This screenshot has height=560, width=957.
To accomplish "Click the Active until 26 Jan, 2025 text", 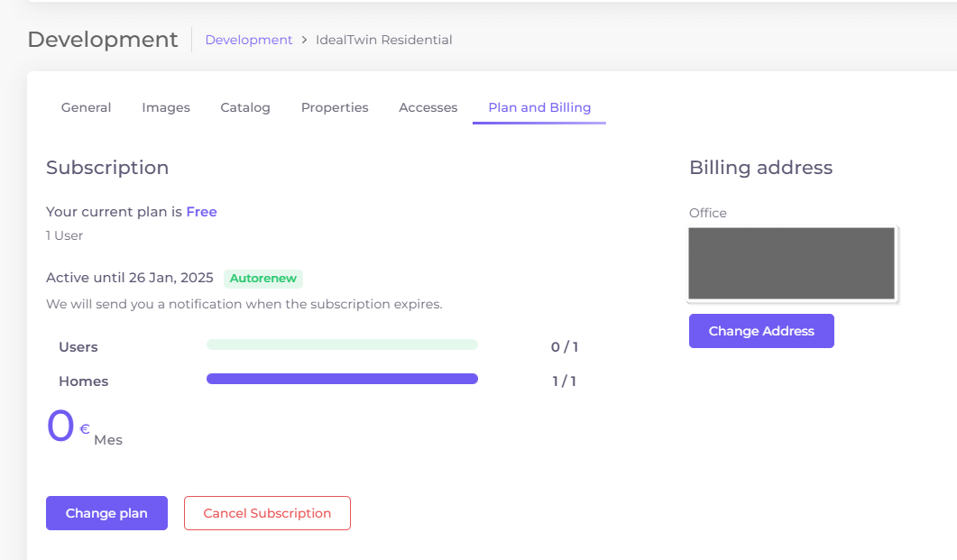I will (130, 278).
